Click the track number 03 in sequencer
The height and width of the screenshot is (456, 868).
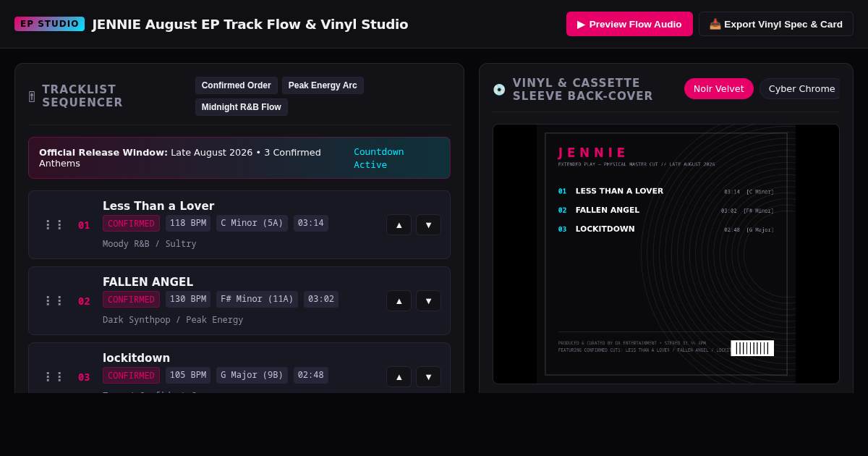tap(84, 377)
